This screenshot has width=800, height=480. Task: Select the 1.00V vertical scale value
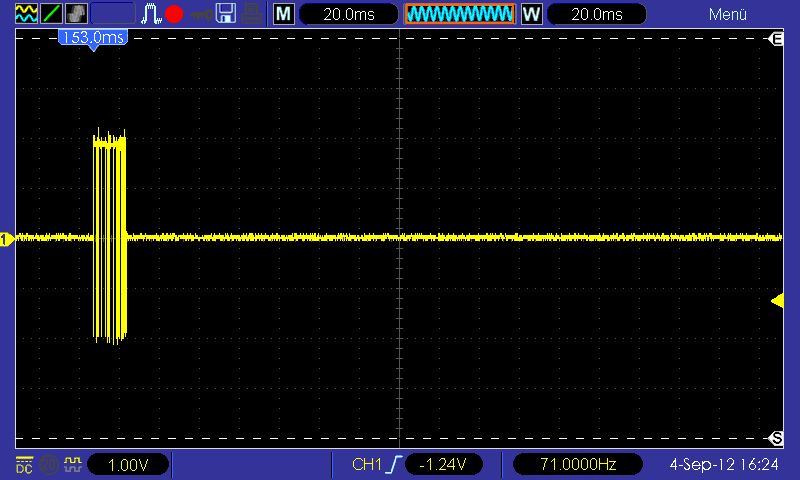pyautogui.click(x=128, y=464)
